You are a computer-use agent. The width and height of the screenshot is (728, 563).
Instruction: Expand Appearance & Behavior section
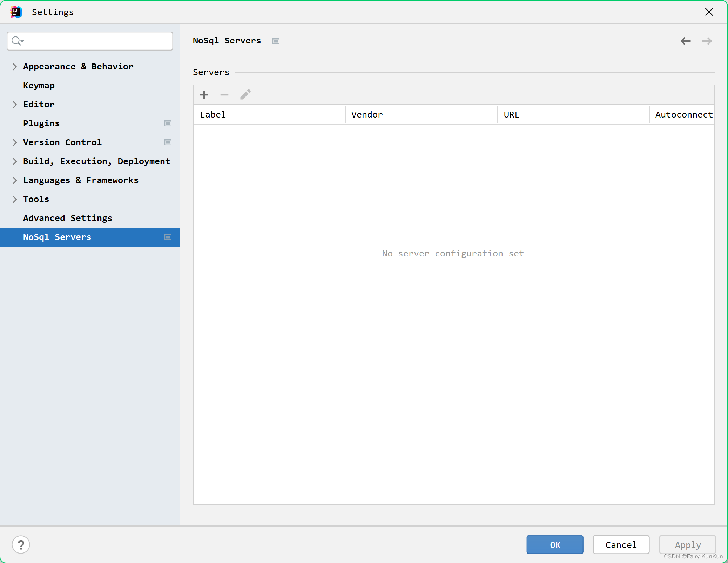[x=15, y=67]
